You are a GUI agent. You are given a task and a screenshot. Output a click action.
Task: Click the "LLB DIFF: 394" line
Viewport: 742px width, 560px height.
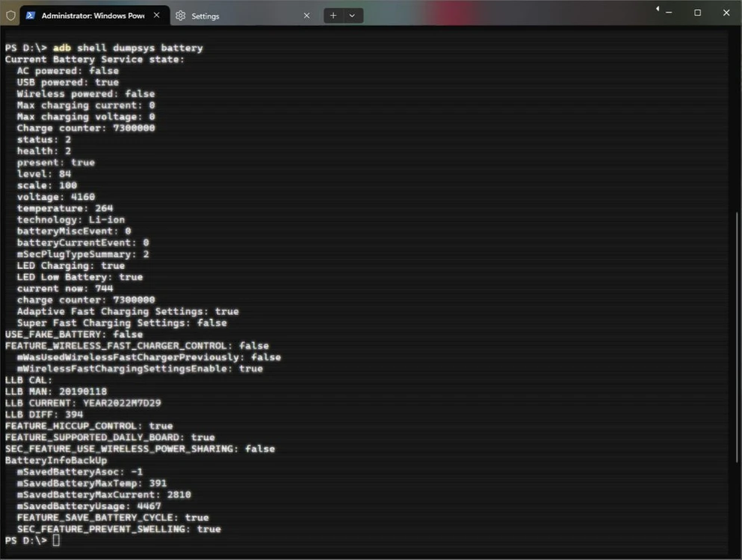coord(44,415)
